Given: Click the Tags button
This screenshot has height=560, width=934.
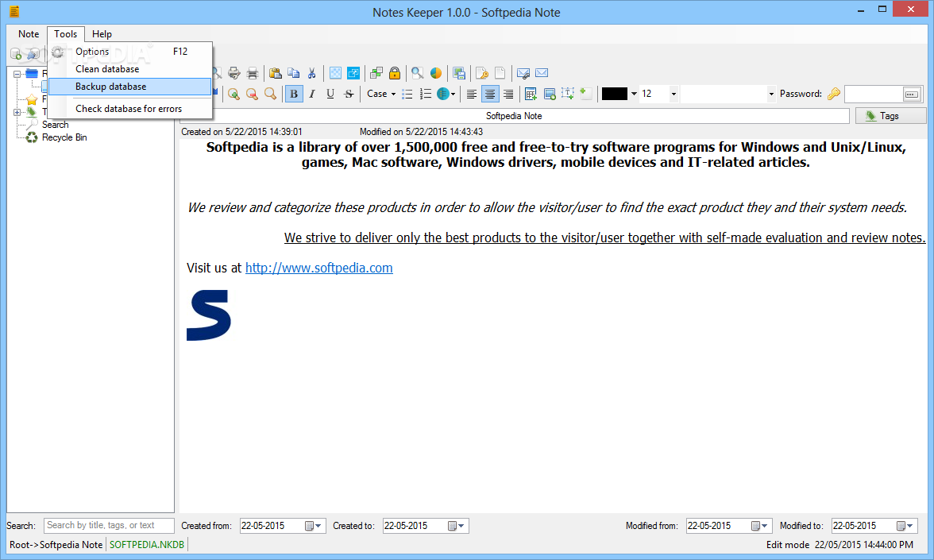Looking at the screenshot, I should (890, 116).
